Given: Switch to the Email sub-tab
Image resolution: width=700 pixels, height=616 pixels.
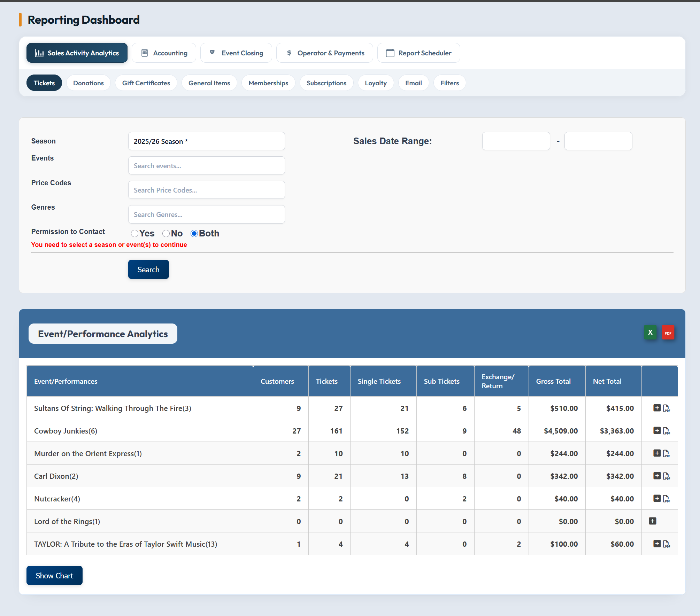Looking at the screenshot, I should click(x=414, y=83).
